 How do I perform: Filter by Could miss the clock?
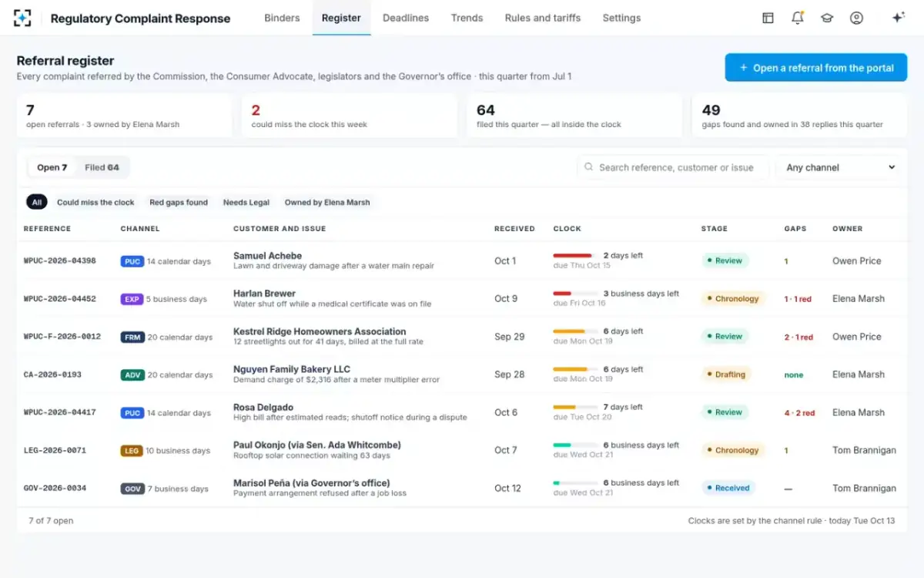[x=95, y=202]
